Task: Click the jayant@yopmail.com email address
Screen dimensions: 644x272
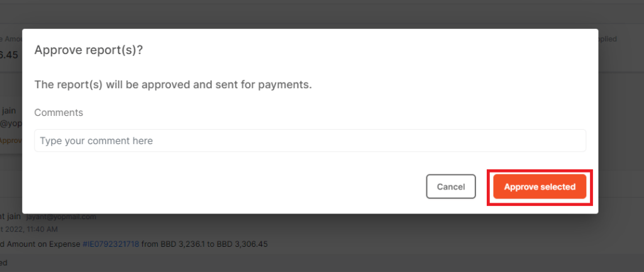Action: pos(61,217)
